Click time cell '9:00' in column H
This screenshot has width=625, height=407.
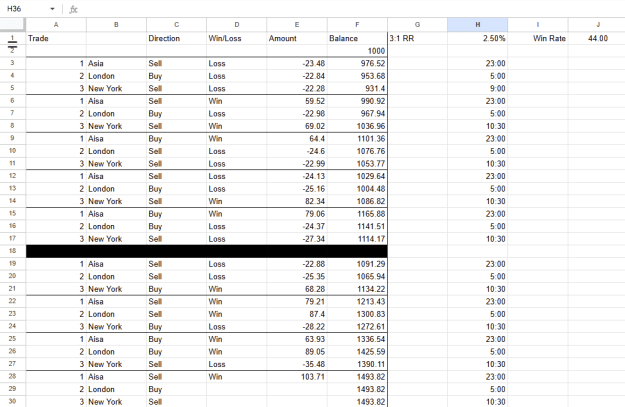478,88
